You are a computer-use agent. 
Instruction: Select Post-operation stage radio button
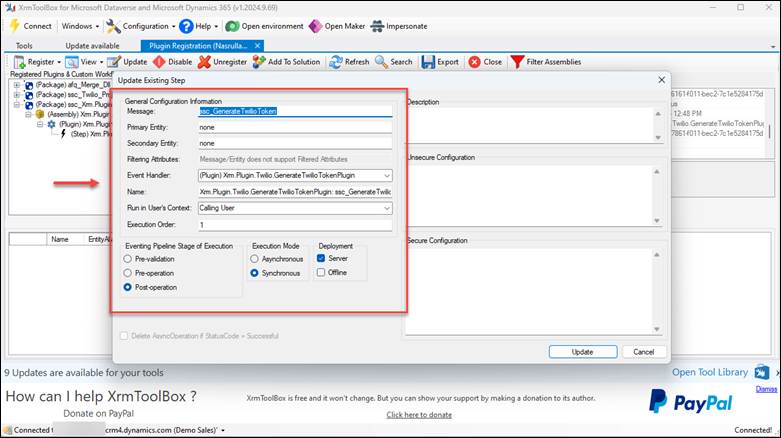tap(128, 287)
